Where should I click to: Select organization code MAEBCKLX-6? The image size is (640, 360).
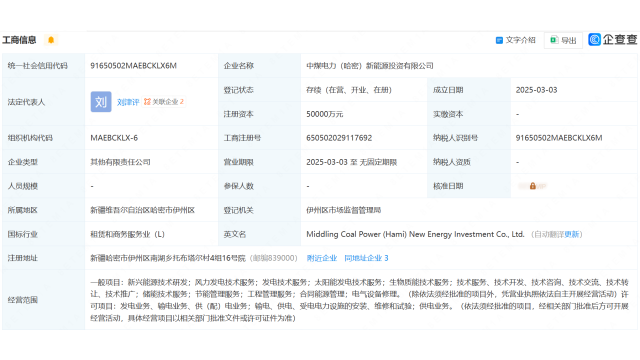[x=114, y=138]
